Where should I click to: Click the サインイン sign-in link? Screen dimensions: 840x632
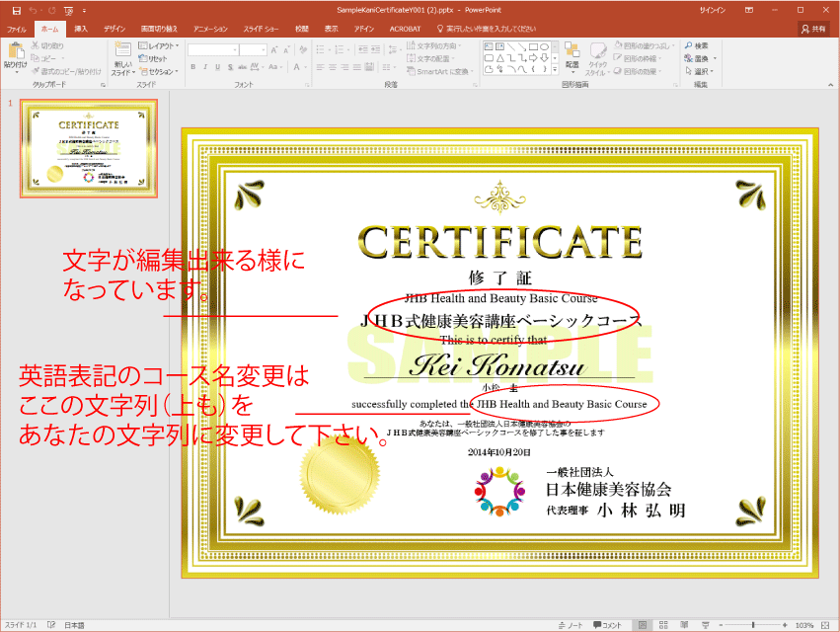712,10
